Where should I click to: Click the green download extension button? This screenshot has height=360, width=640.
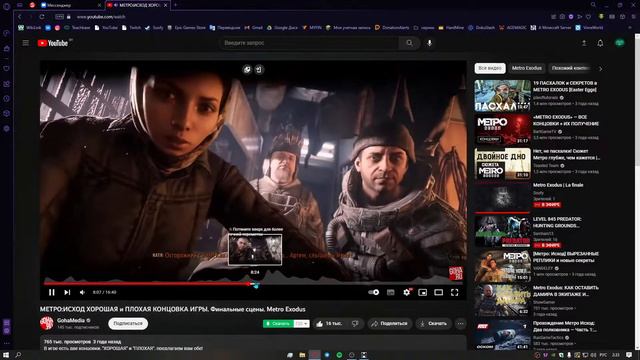click(x=278, y=324)
